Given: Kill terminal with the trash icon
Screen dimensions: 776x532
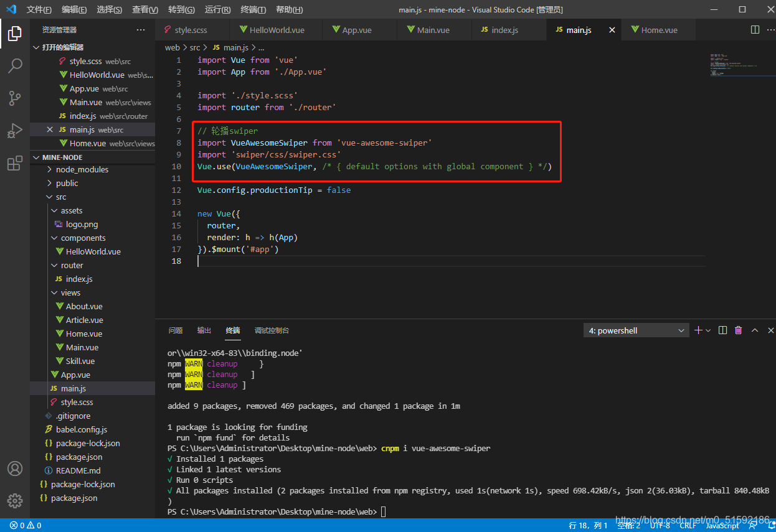Looking at the screenshot, I should pyautogui.click(x=738, y=330).
